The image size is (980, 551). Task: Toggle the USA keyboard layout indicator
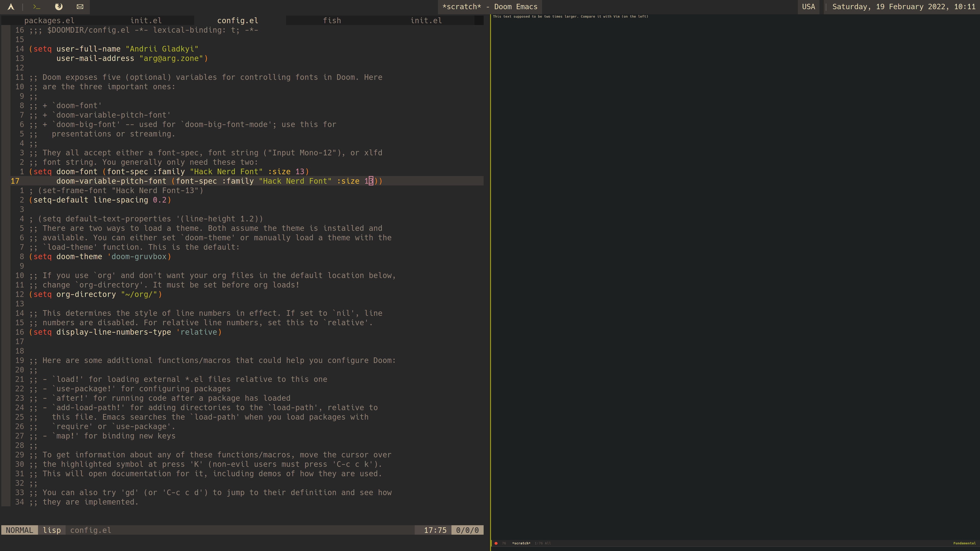click(808, 6)
